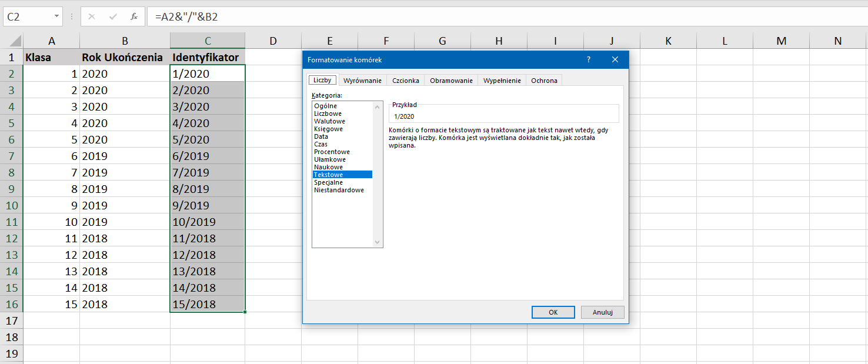This screenshot has width=868, height=364.
Task: Open the Czcionka tab
Action: [406, 81]
